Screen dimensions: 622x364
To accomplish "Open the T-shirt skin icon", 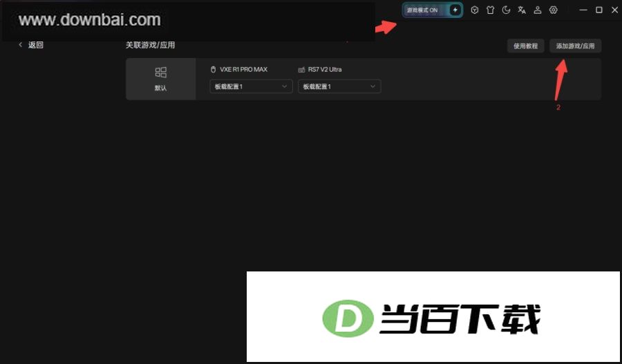I will coord(490,10).
